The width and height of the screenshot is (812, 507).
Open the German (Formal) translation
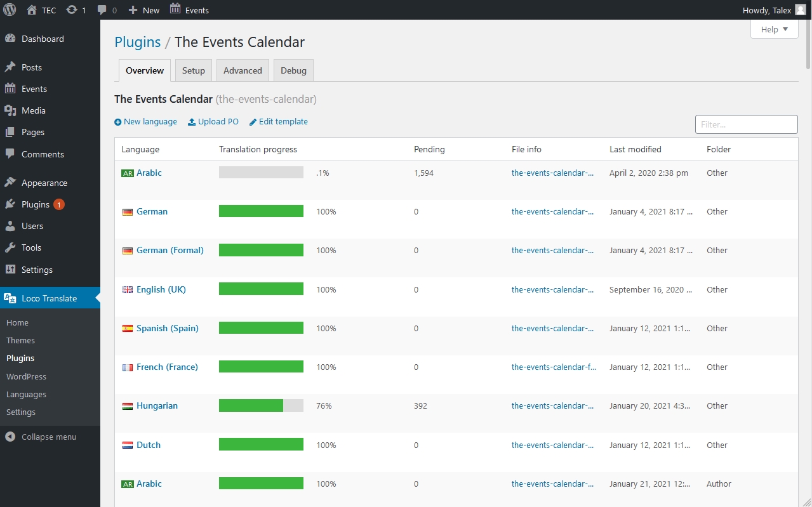[170, 251]
